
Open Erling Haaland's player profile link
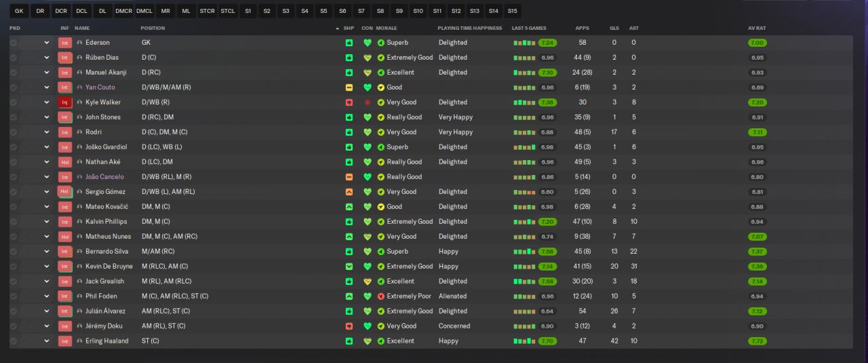[x=107, y=341]
